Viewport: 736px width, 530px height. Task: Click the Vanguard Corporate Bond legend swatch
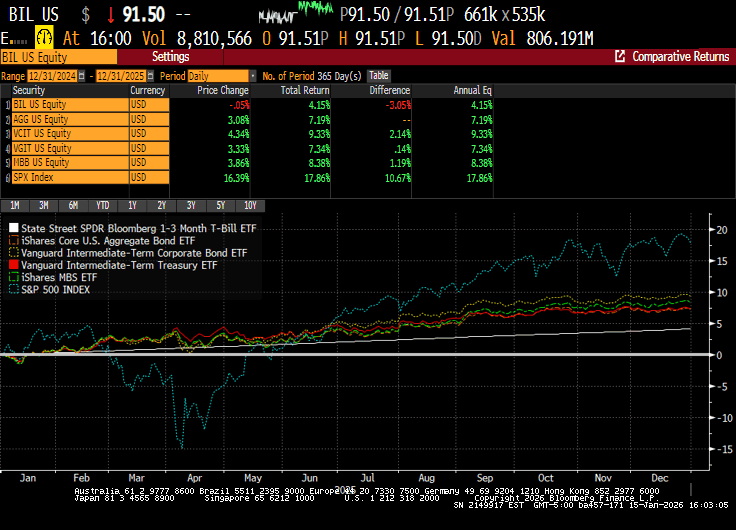[14, 253]
